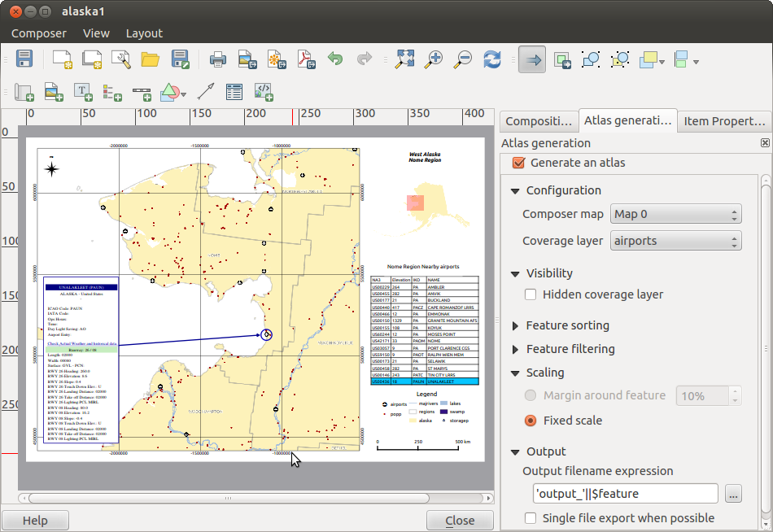The image size is (773, 532).
Task: Click the Print composer icon
Action: click(217, 59)
